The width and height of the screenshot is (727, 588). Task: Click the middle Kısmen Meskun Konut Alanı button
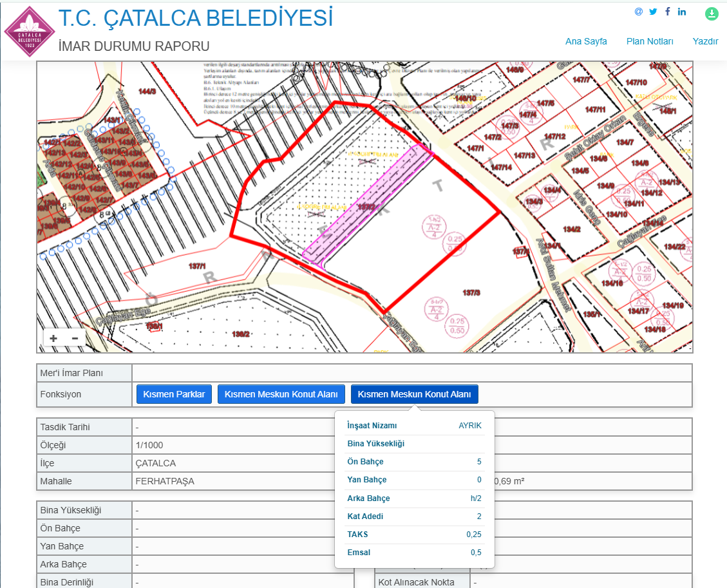pyautogui.click(x=281, y=394)
